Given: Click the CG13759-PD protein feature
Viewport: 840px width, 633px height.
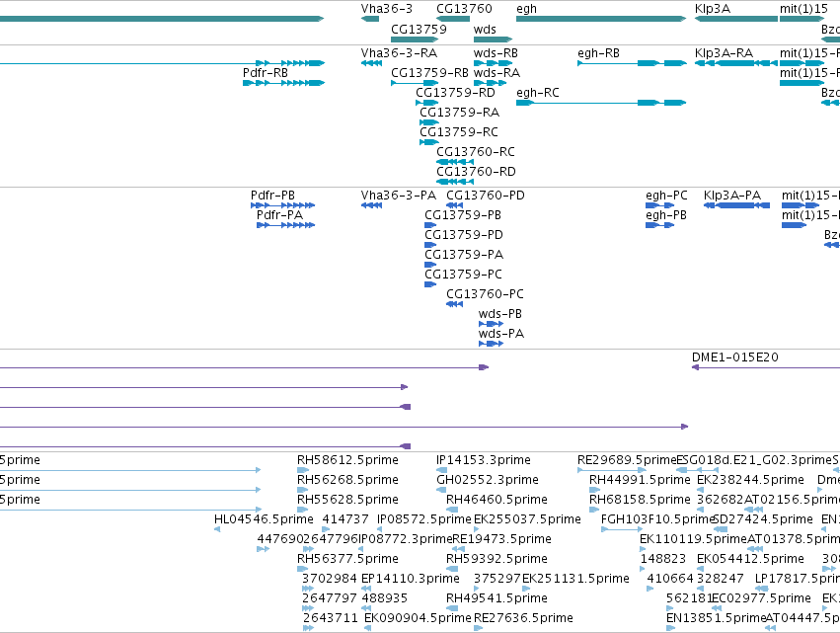Looking at the screenshot, I should click(430, 245).
